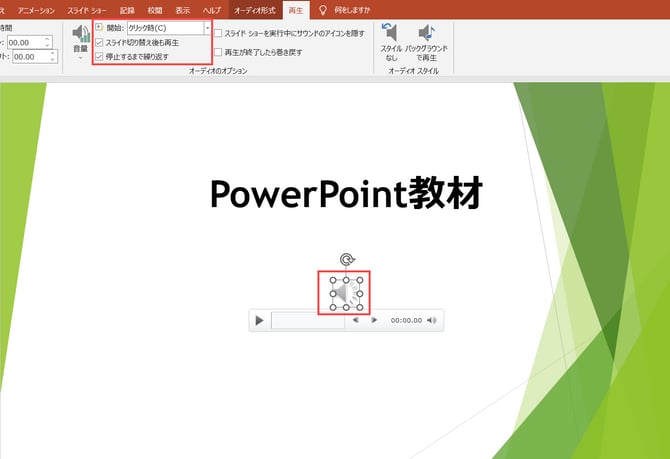The width and height of the screenshot is (670, 459).
Task: Enable hide sound icon during slideshow checkbox
Action: [219, 33]
